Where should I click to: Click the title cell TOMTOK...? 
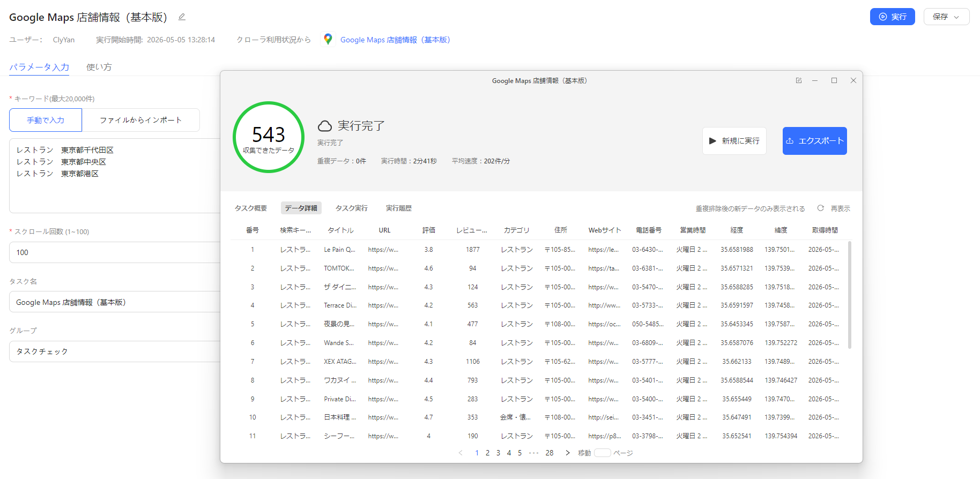pyautogui.click(x=339, y=268)
